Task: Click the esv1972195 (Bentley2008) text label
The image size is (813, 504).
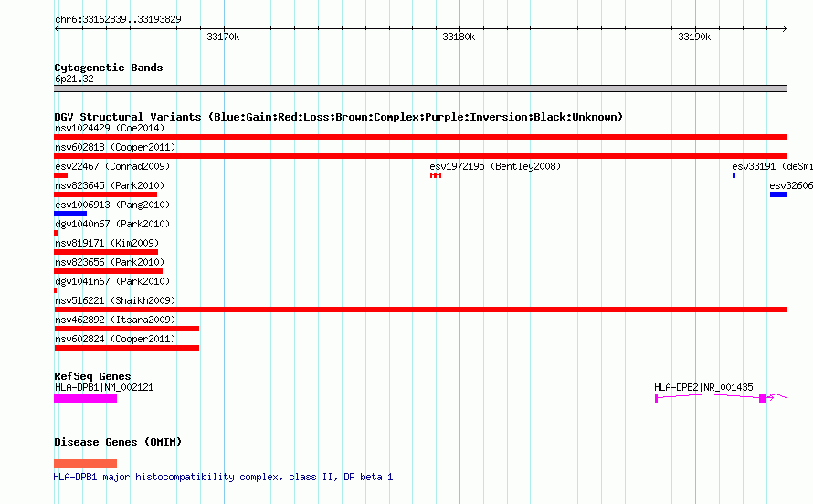Action: (x=495, y=166)
